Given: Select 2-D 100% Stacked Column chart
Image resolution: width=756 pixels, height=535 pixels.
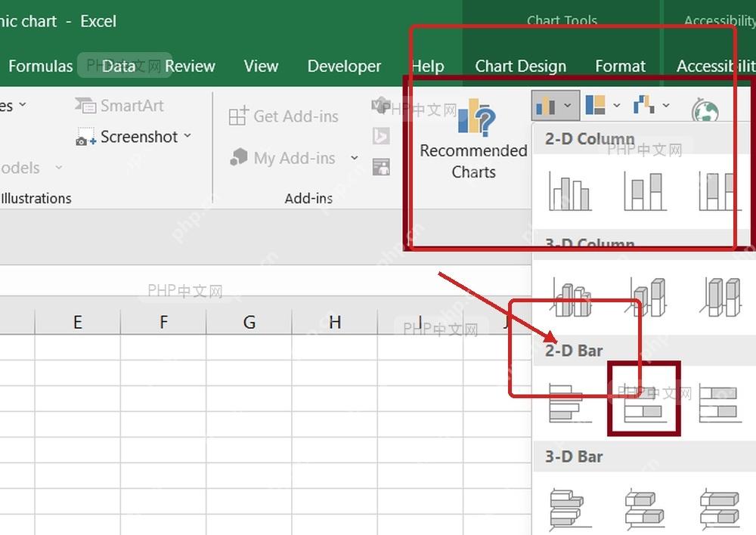Looking at the screenshot, I should click(x=720, y=191).
